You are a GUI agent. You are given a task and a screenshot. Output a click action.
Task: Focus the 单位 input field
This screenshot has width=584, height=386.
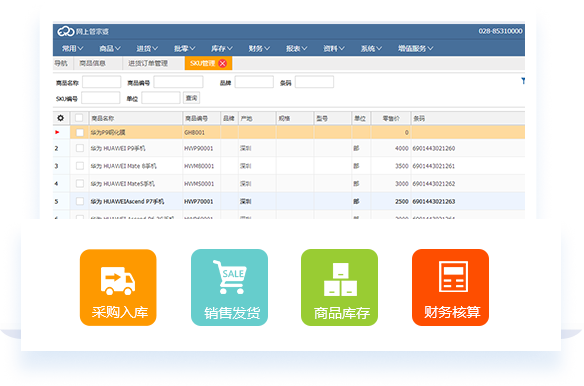point(161,98)
